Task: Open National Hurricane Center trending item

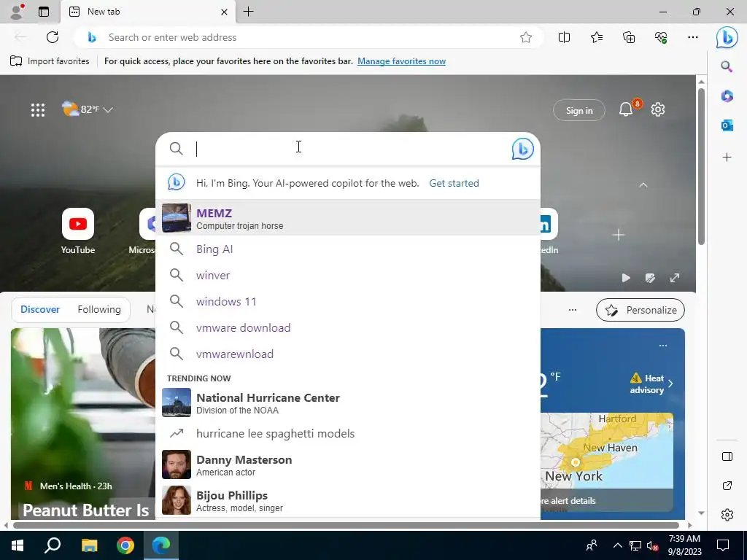Action: 348,402
